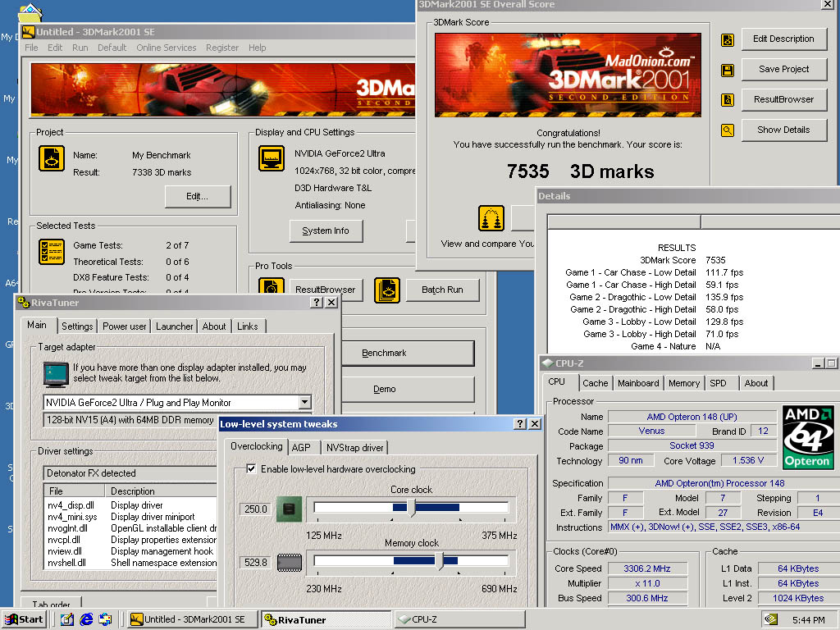Click the Batch Run button
The height and width of the screenshot is (630, 840).
442,290
